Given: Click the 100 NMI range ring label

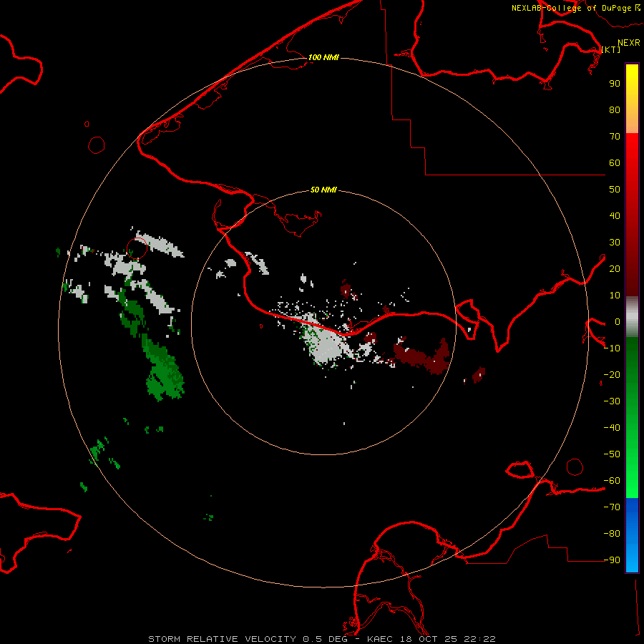Looking at the screenshot, I should (323, 57).
